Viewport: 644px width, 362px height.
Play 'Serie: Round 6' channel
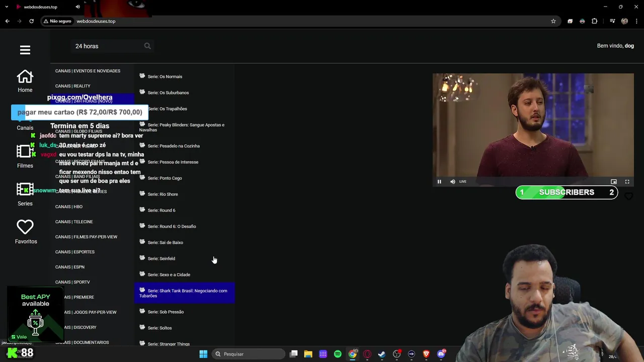(x=184, y=210)
